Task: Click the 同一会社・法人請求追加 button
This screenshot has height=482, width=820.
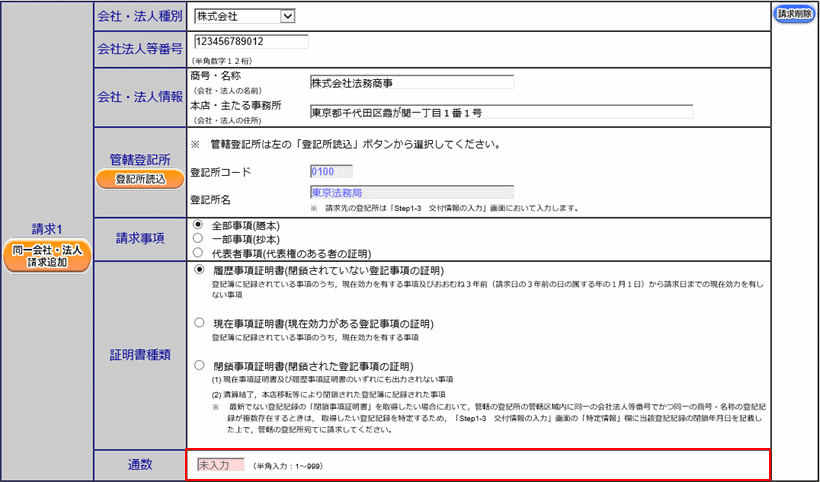Action: [48, 256]
